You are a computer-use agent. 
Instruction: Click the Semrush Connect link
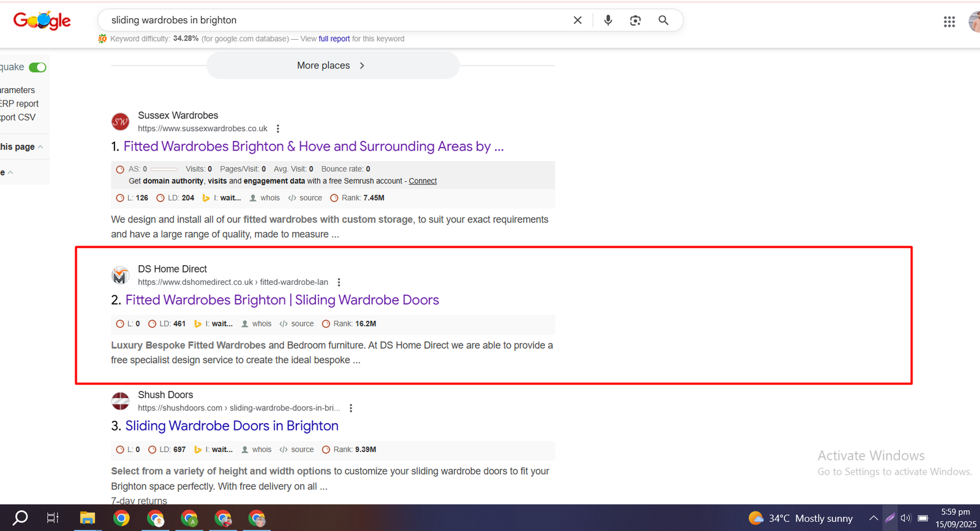(x=423, y=181)
